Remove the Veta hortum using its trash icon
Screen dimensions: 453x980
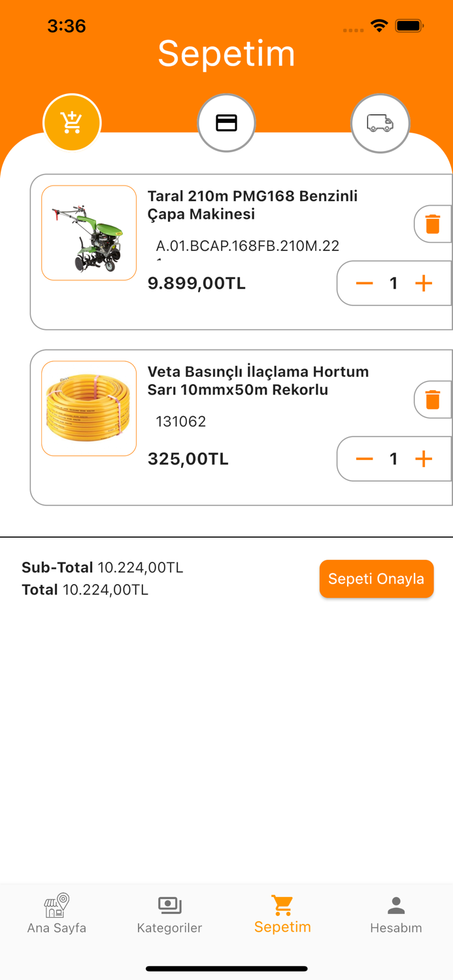pyautogui.click(x=432, y=399)
